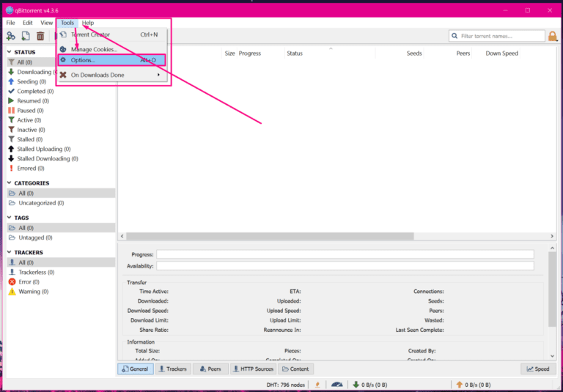Screen dimensions: 563x392
Task: Click the Filter torrent names search field
Action: point(497,36)
